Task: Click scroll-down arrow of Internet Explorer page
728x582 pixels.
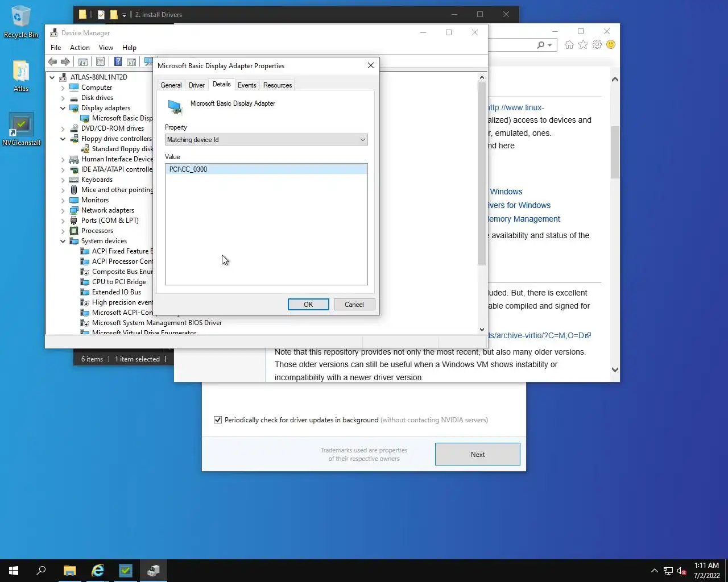Action: click(x=615, y=369)
